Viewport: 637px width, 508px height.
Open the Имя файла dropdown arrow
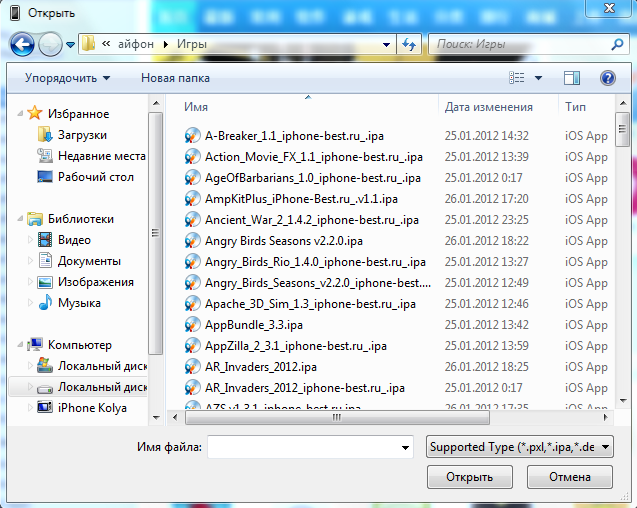coord(405,447)
